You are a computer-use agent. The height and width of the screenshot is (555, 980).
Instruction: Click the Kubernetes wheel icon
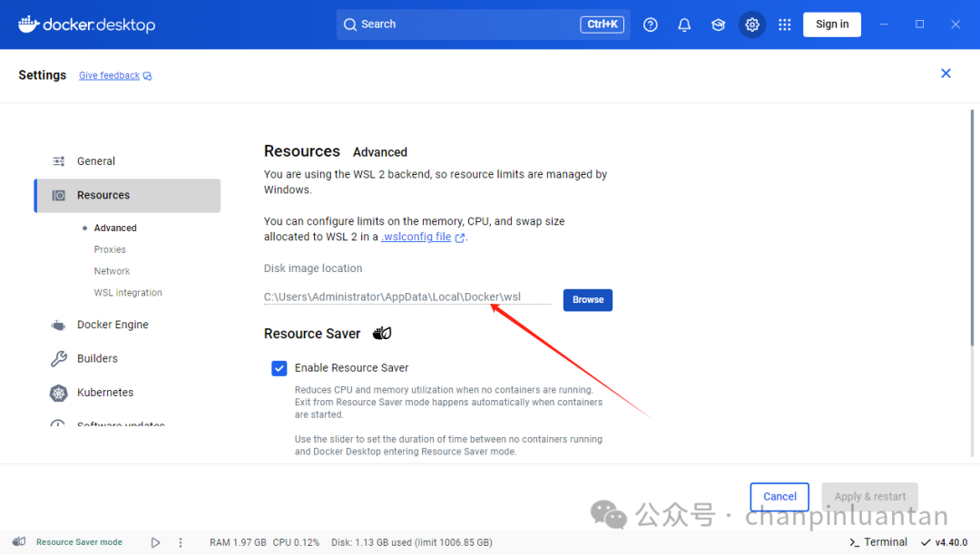[58, 393]
